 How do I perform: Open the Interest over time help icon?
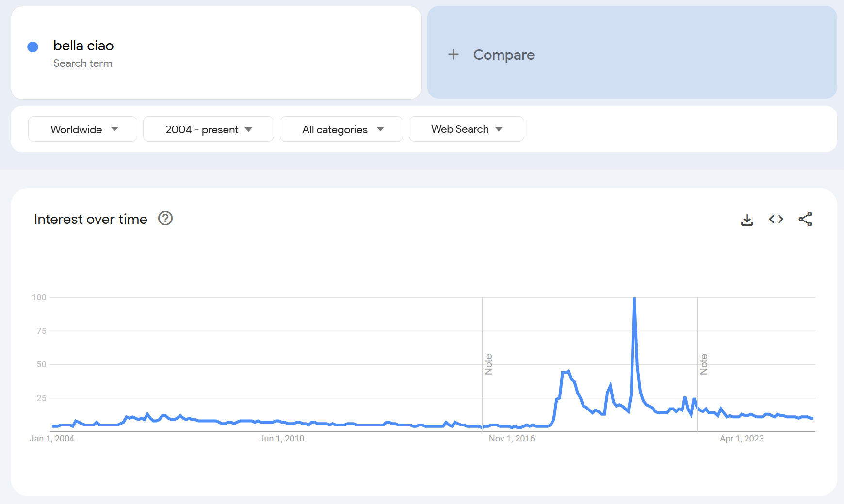[165, 219]
